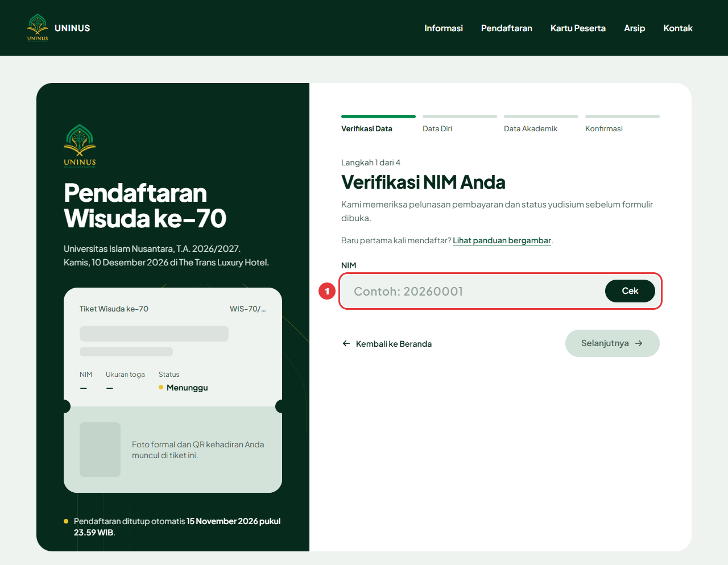
Task: Open the Arsip menu item
Action: [634, 28]
